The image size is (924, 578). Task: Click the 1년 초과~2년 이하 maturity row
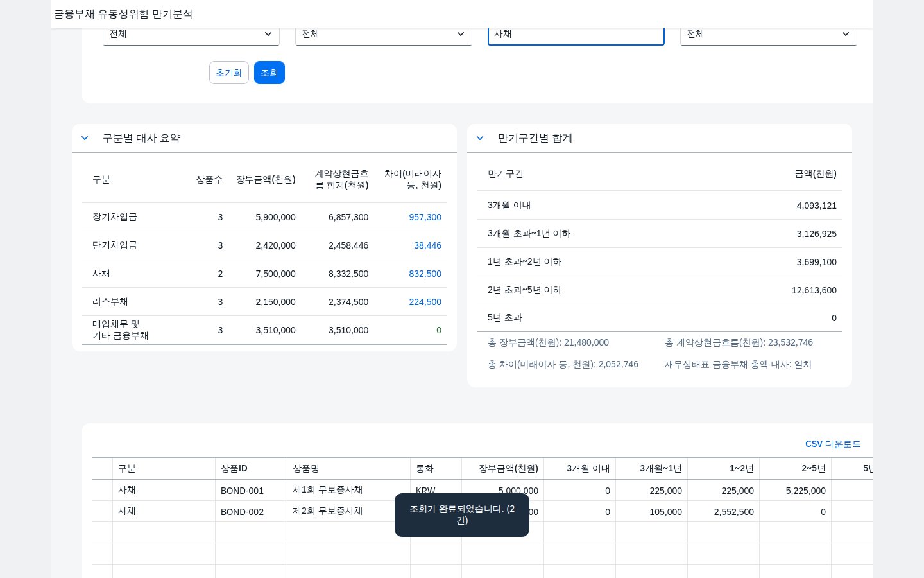660,262
